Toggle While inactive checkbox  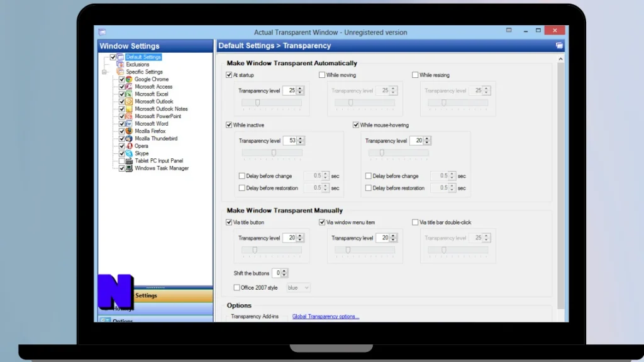point(229,125)
